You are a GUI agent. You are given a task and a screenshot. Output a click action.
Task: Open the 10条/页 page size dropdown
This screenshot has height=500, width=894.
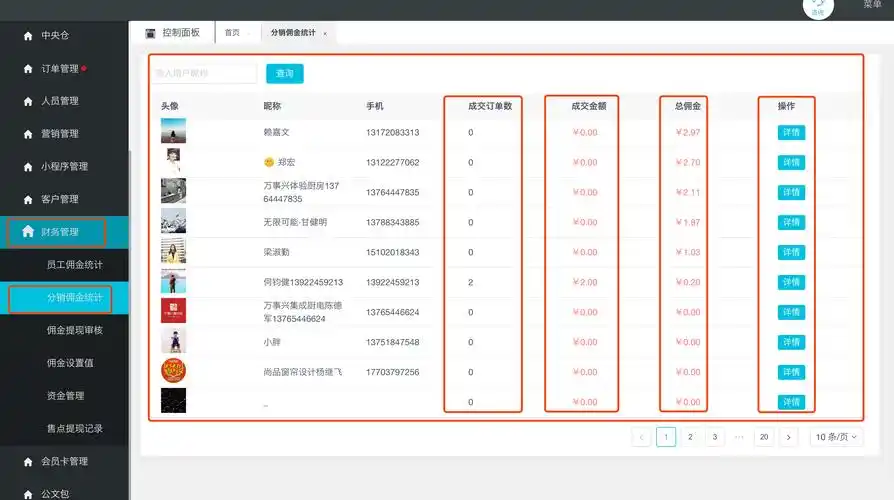(x=836, y=437)
